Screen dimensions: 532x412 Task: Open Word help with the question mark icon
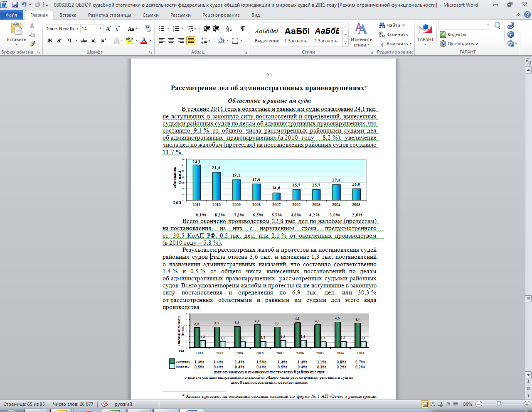pyautogui.click(x=527, y=15)
